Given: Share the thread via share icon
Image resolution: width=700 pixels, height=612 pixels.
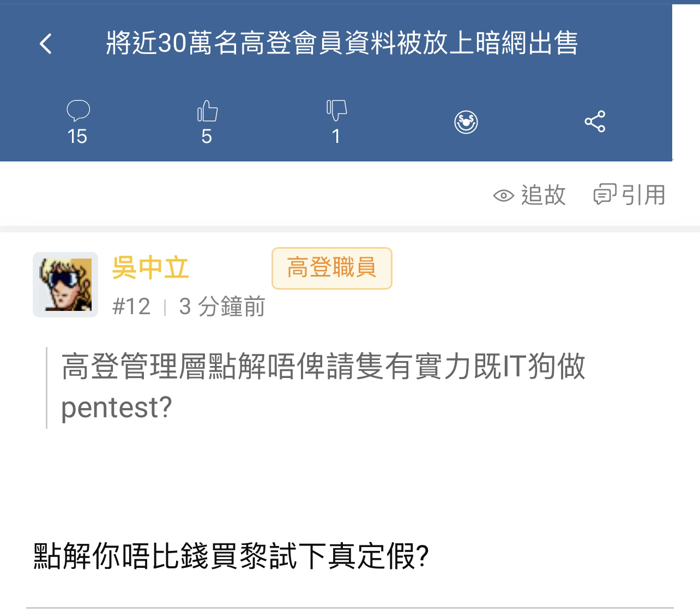Looking at the screenshot, I should click(x=595, y=122).
